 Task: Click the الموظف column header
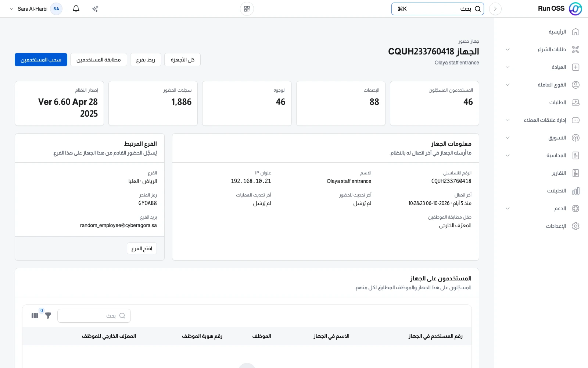click(262, 336)
